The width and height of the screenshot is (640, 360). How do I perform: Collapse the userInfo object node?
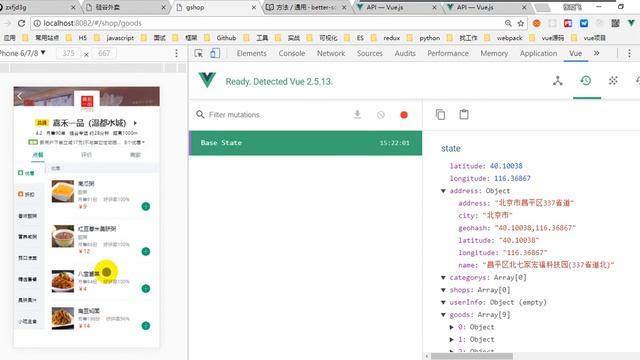tap(443, 302)
